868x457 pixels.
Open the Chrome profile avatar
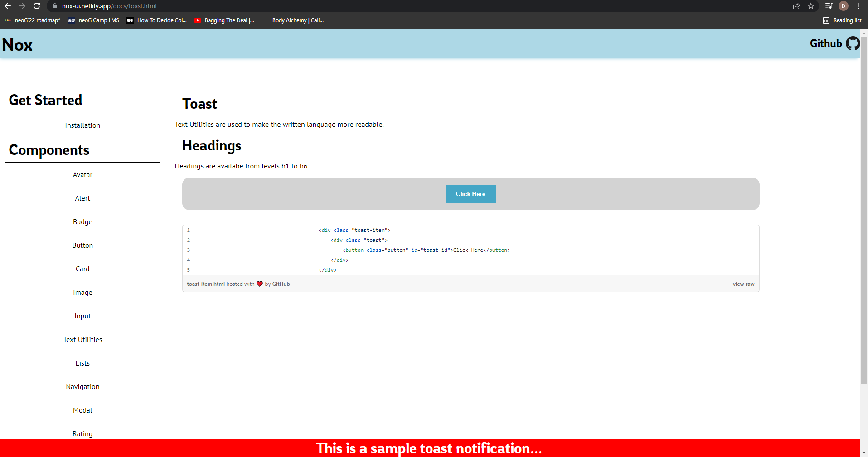click(844, 6)
